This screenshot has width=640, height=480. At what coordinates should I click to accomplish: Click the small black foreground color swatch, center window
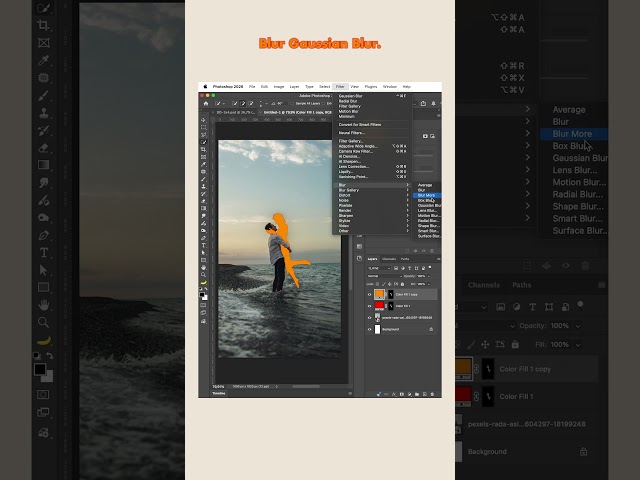[x=202, y=294]
